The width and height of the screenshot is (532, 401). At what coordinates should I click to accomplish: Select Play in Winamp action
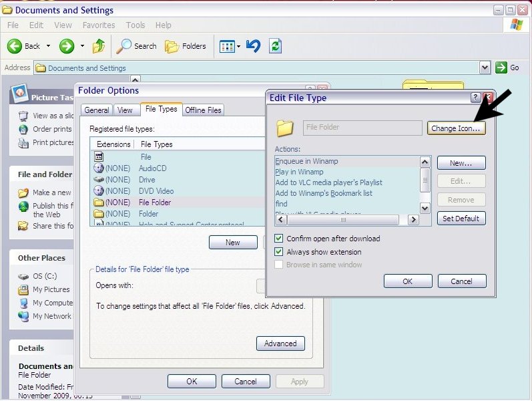[x=347, y=172]
